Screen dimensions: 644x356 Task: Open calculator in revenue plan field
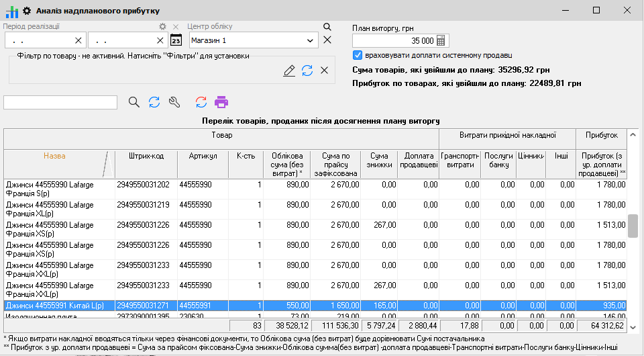coord(441,40)
